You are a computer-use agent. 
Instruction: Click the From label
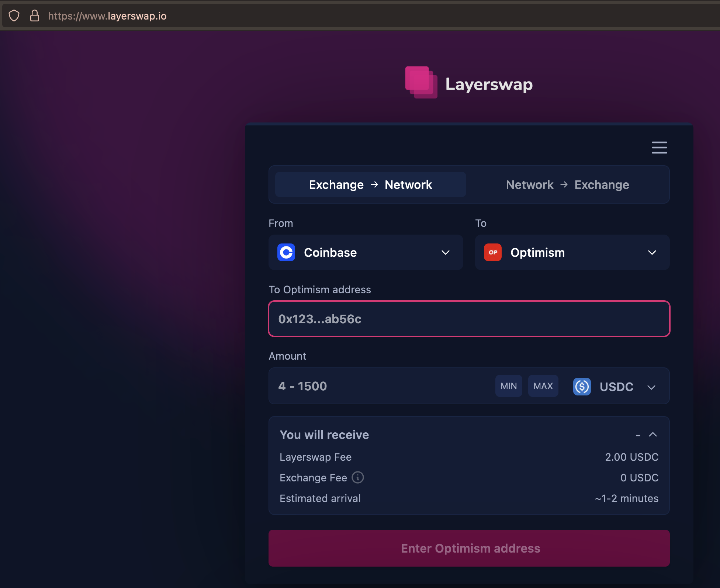[x=281, y=223]
